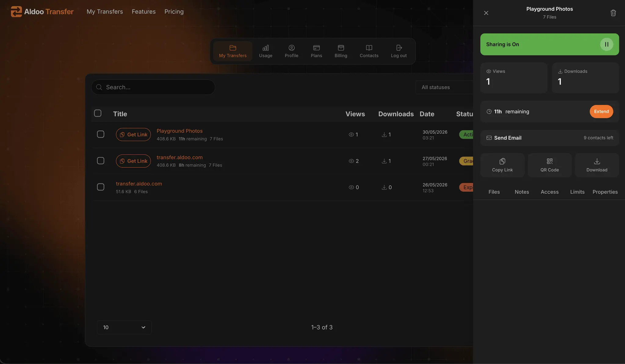Toggle the select-all checkbox in header

98,113
